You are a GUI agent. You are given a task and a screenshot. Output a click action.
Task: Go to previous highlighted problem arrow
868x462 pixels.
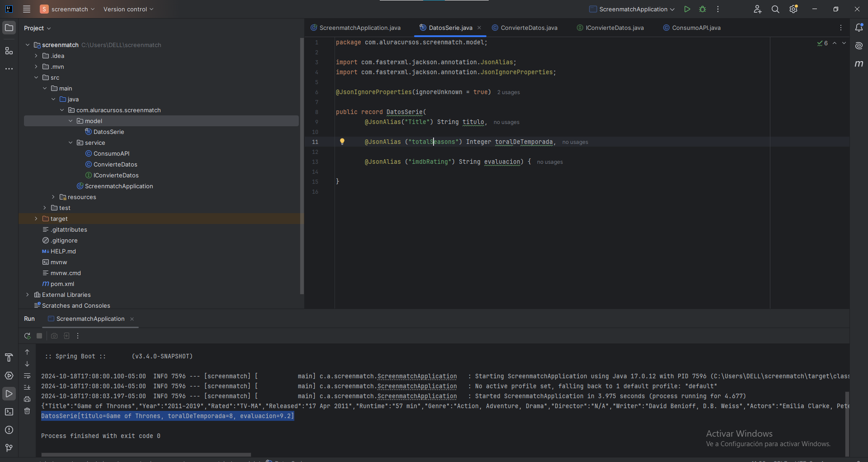(x=835, y=43)
